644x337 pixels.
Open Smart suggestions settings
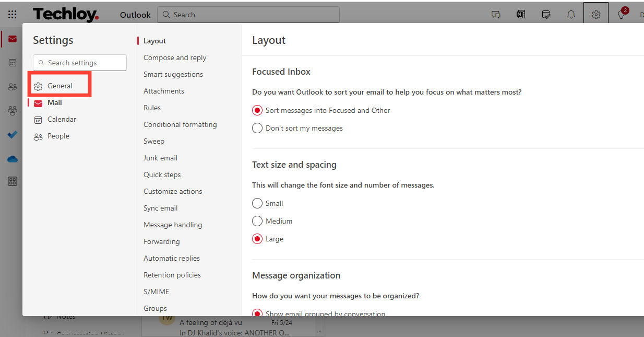click(173, 74)
